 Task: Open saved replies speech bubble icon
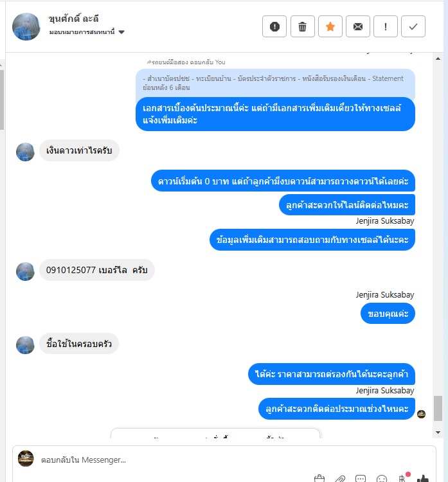click(361, 479)
